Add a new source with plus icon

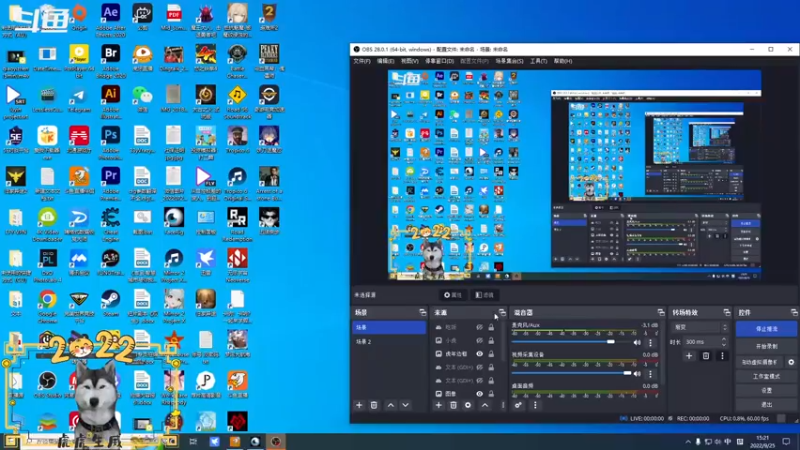pos(438,405)
